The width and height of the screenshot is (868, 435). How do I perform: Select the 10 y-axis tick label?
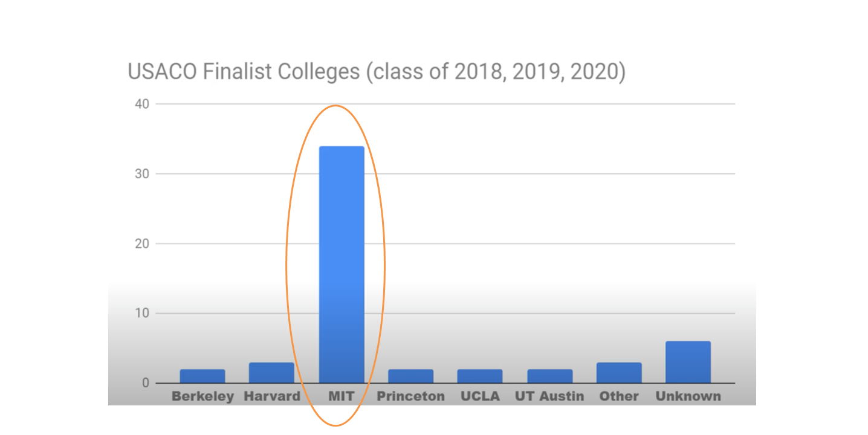coord(143,314)
